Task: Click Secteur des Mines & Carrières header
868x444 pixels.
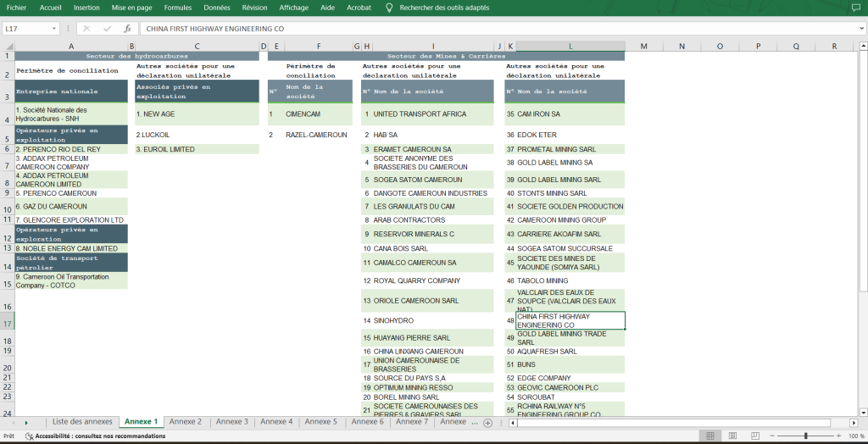Action: click(x=446, y=56)
